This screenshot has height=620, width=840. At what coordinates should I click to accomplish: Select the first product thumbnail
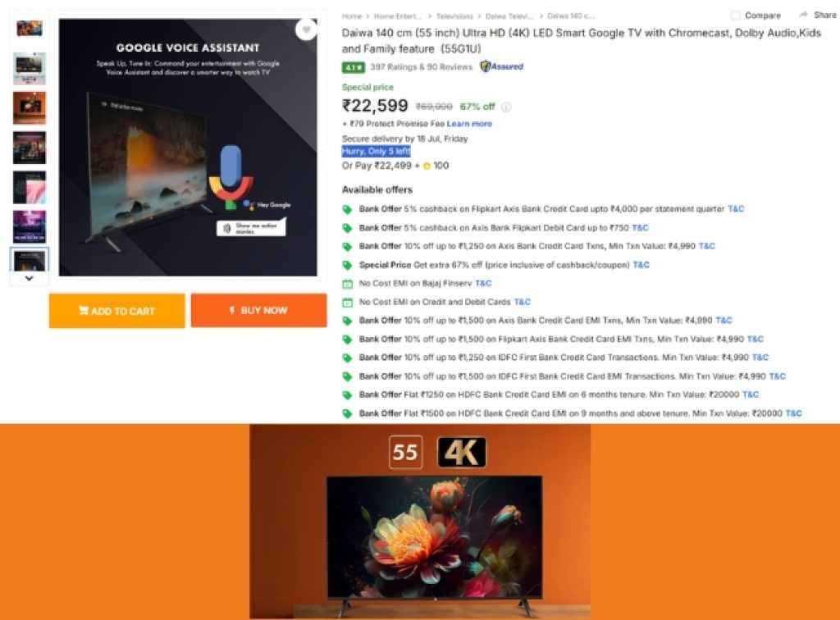tap(30, 28)
